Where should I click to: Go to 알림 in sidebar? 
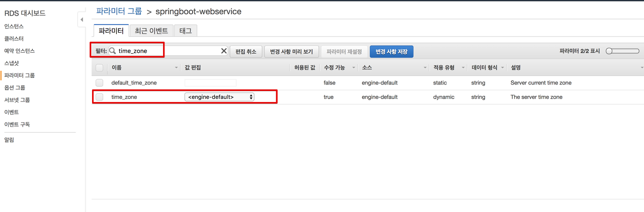pyautogui.click(x=9, y=140)
